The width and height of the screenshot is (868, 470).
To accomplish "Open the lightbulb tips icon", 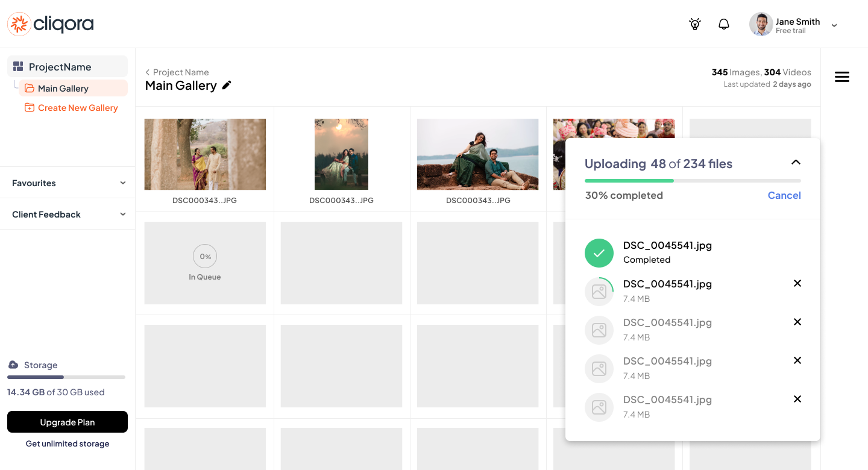I will point(695,24).
